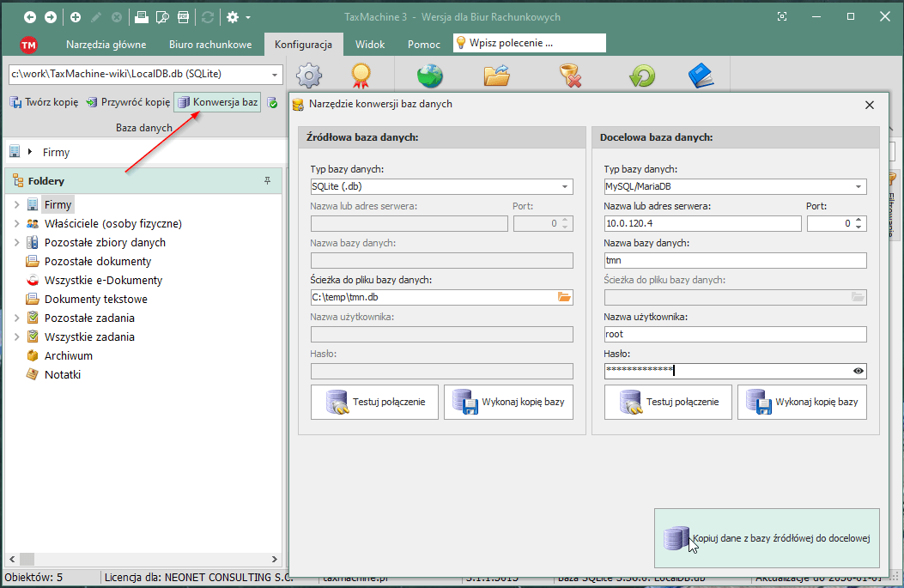This screenshot has width=904, height=588.
Task: Click the license award ribbon icon
Action: tap(361, 76)
